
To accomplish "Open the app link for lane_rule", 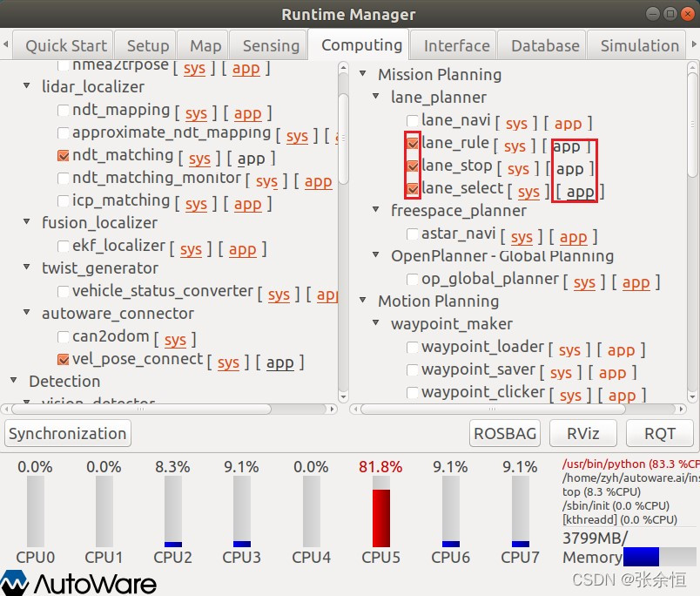I will tap(567, 146).
